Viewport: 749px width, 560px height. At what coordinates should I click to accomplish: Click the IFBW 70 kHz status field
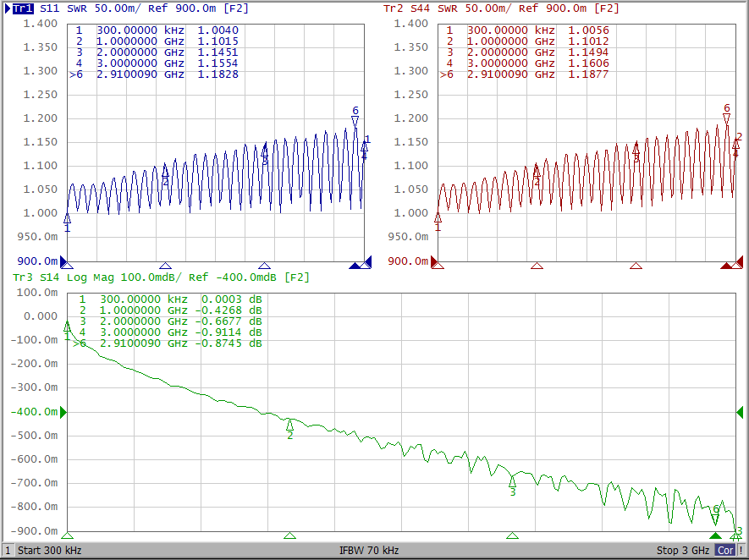click(x=369, y=551)
